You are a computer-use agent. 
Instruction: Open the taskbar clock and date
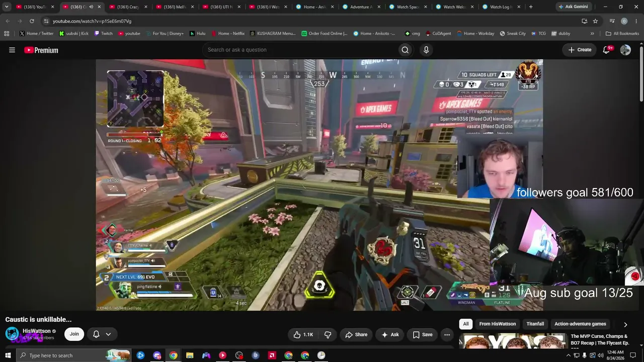tap(616, 355)
